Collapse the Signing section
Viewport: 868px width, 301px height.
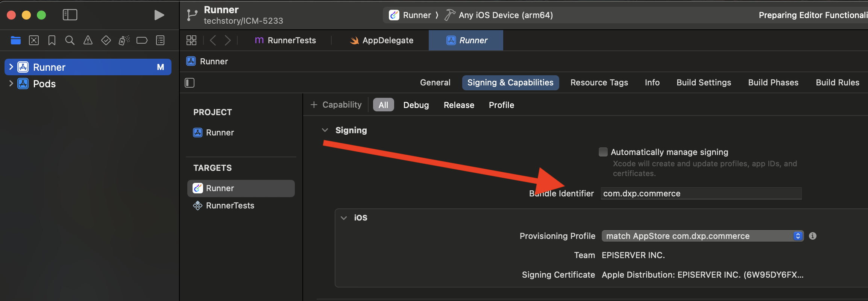click(x=325, y=130)
